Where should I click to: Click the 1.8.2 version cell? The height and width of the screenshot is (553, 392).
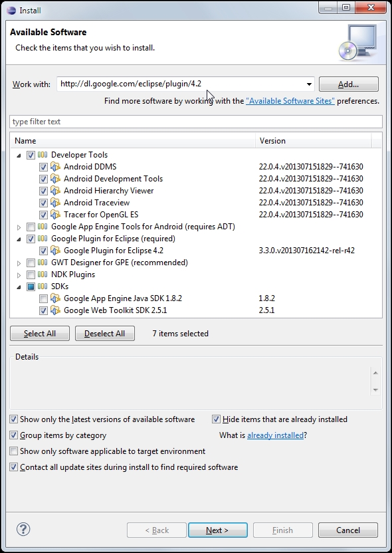(267, 298)
